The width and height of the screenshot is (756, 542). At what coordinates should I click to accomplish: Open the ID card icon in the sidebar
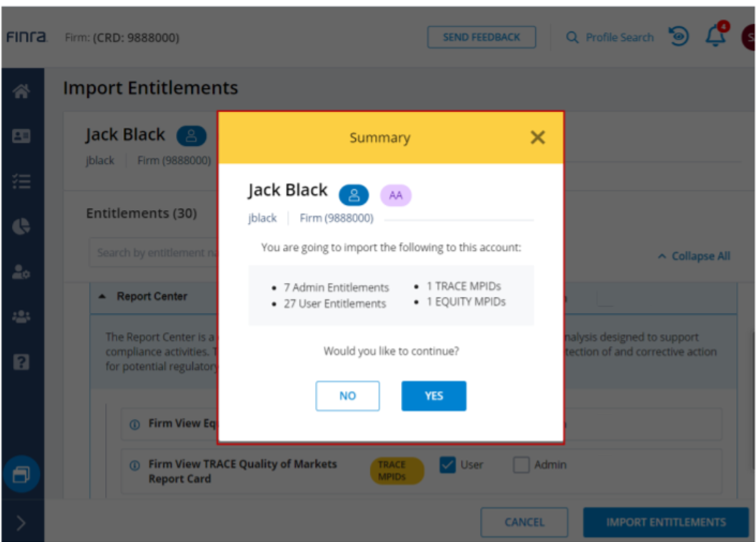click(21, 136)
